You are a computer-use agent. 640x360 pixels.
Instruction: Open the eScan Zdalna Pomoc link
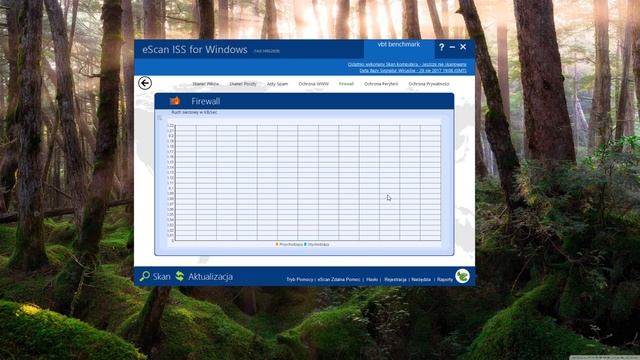339,280
